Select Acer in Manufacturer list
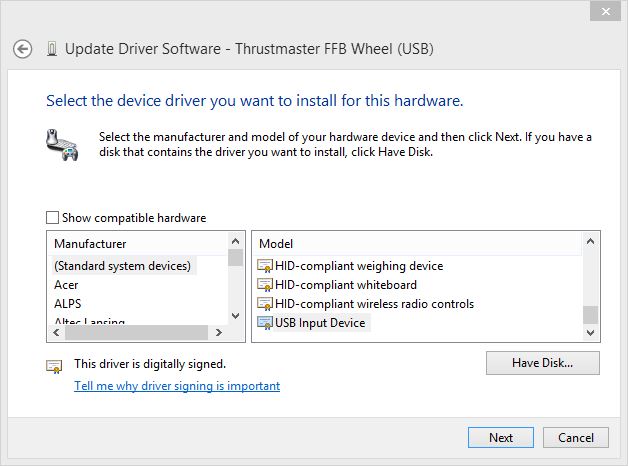Viewport: 628px width, 466px height. tap(66, 285)
